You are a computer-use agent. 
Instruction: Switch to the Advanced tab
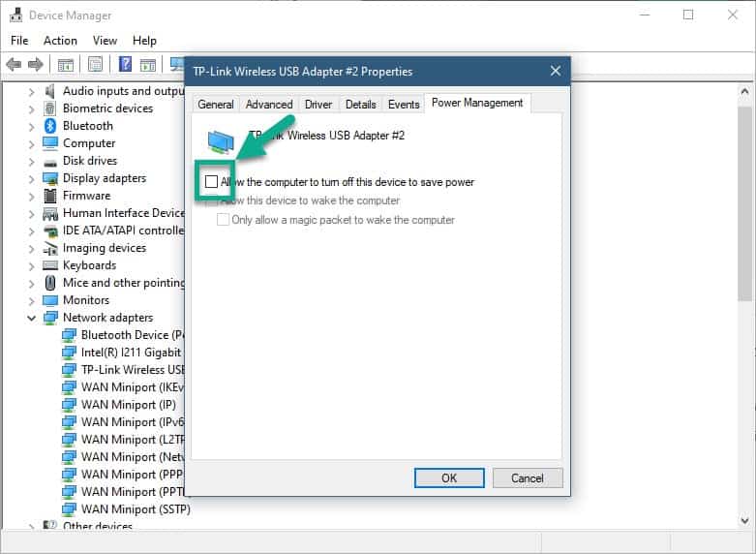tap(269, 105)
